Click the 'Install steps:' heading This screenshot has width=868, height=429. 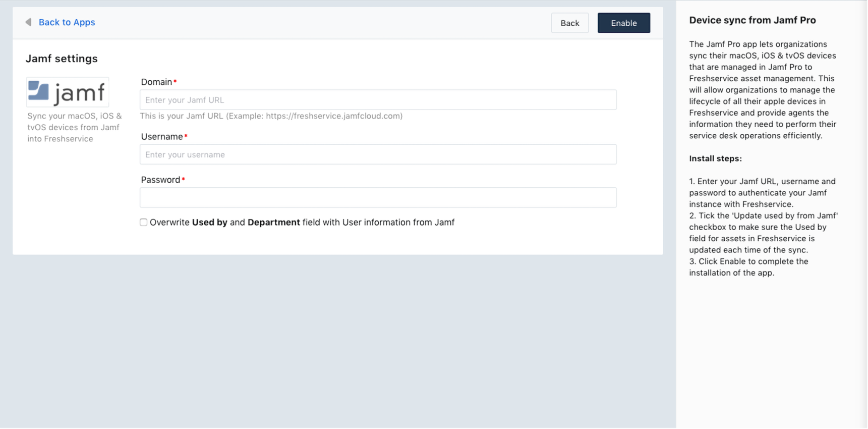click(715, 158)
